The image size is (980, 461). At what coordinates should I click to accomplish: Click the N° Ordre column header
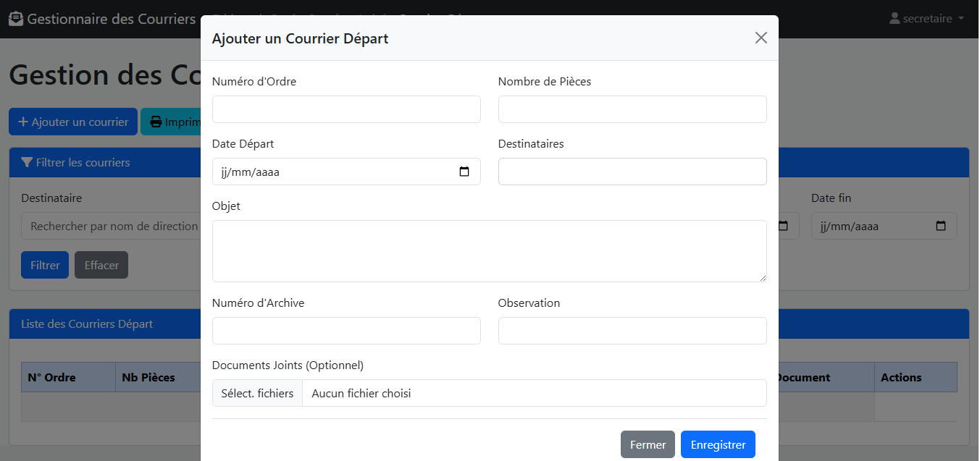[68, 377]
